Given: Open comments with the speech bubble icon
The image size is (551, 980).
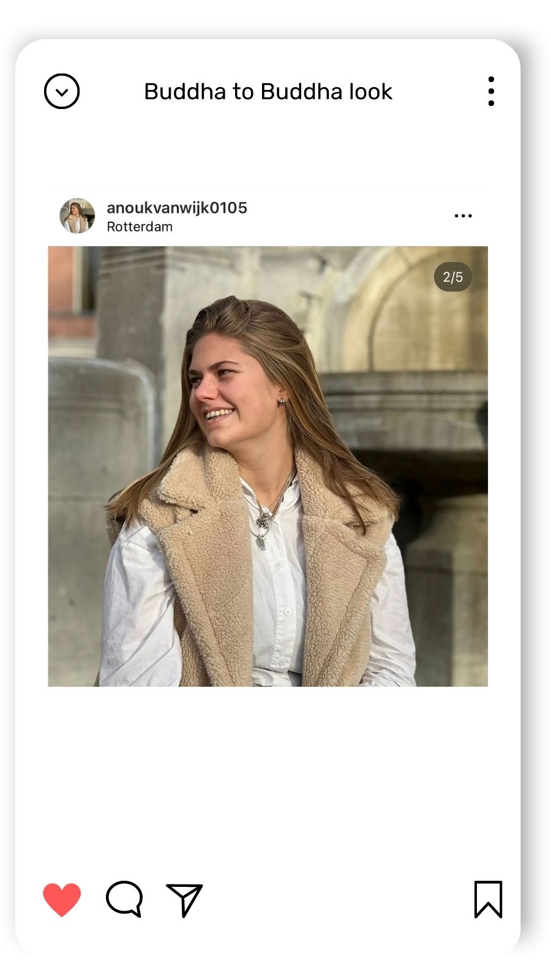Looking at the screenshot, I should click(124, 899).
